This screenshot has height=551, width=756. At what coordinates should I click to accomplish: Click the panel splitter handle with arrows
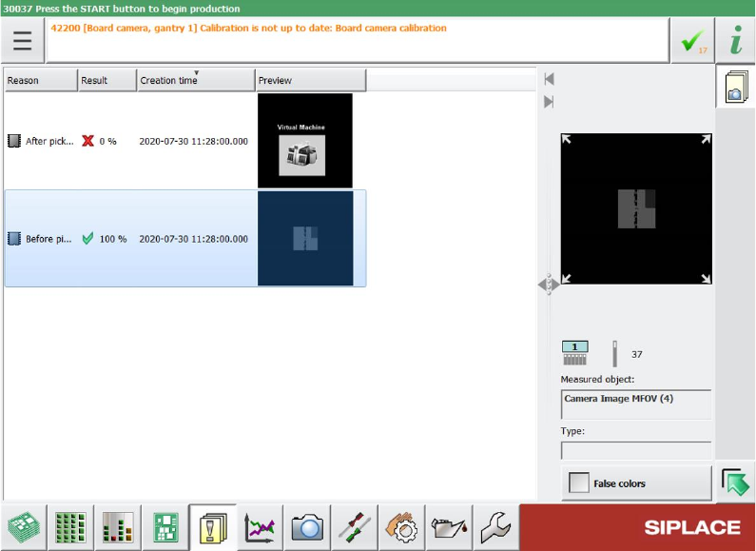(549, 285)
